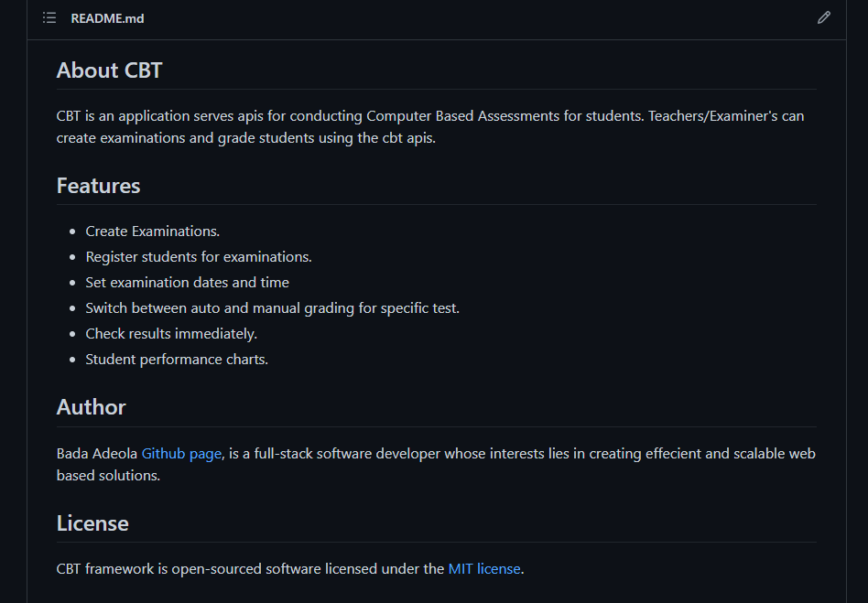Click the 'About CBT' heading anchor
This screenshot has width=868, height=603.
coord(109,70)
